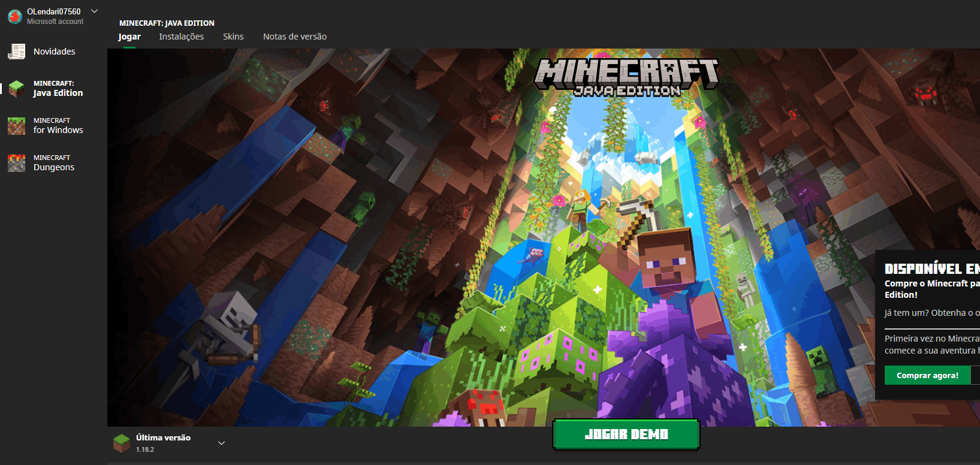The height and width of the screenshot is (465, 980).
Task: Click the Comprar agora! button
Action: click(928, 375)
